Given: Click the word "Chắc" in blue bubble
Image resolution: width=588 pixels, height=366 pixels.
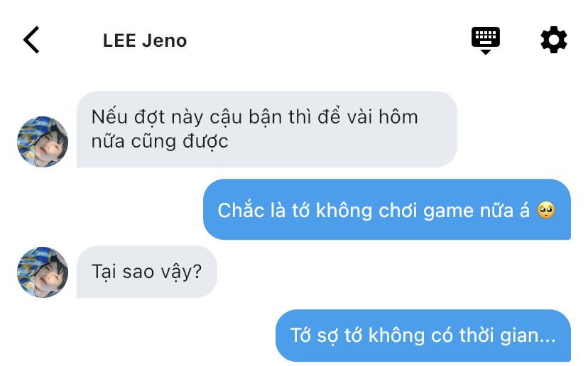Looking at the screenshot, I should coord(241,209).
